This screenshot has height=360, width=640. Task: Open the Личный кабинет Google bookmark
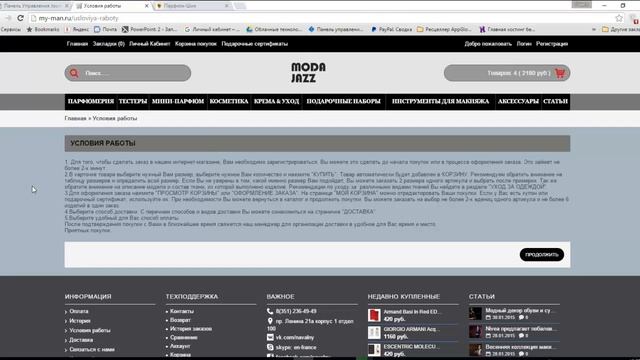pos(212,29)
